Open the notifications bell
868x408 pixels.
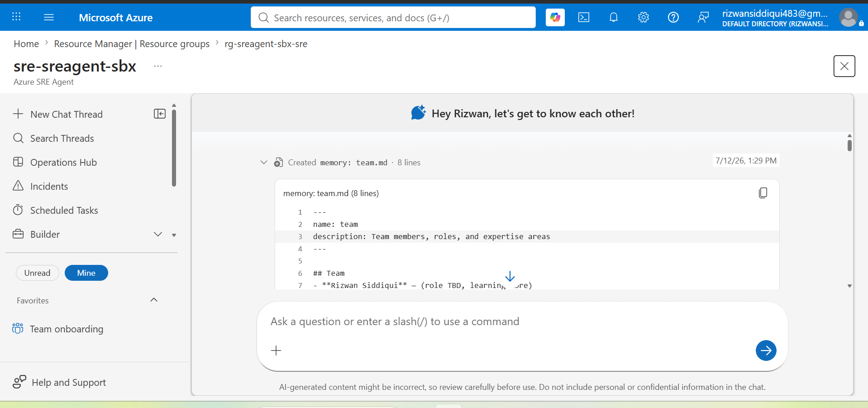(614, 17)
